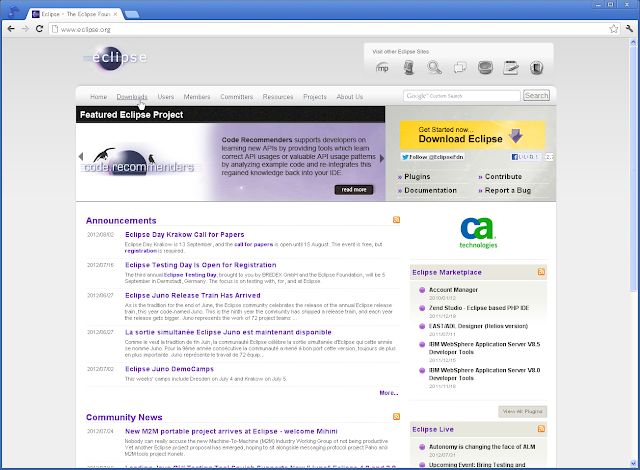Click the vertical scrollbar down arrow
Screen dimensions: 640x470
pyautogui.click(x=633, y=463)
